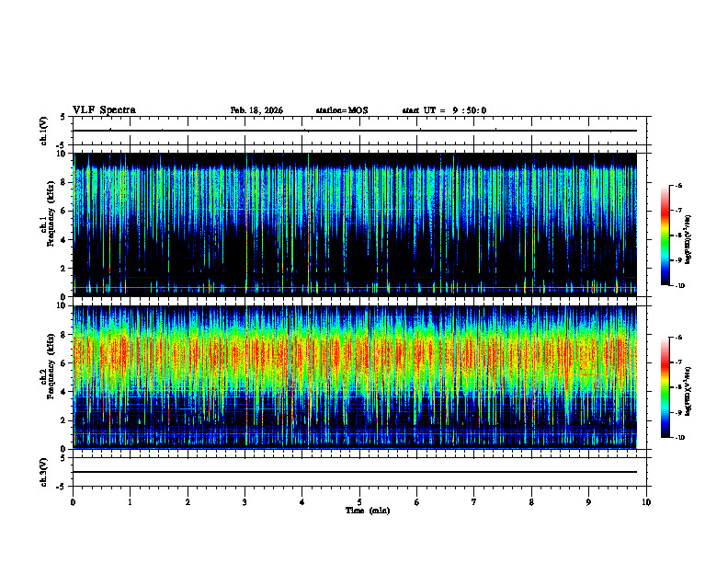Click the "-6" label on ch.2 color scale
This screenshot has height=563, width=728.
click(678, 338)
